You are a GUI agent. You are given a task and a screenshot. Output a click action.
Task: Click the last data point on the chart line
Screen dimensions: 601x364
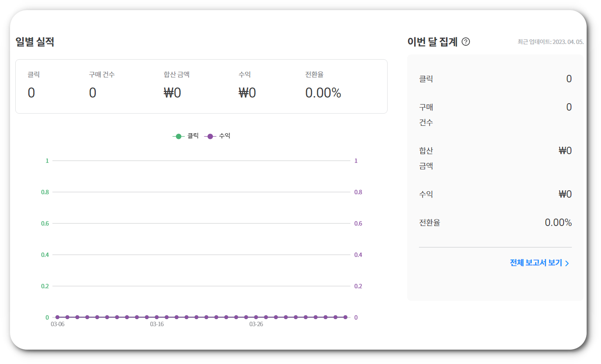[x=346, y=317]
